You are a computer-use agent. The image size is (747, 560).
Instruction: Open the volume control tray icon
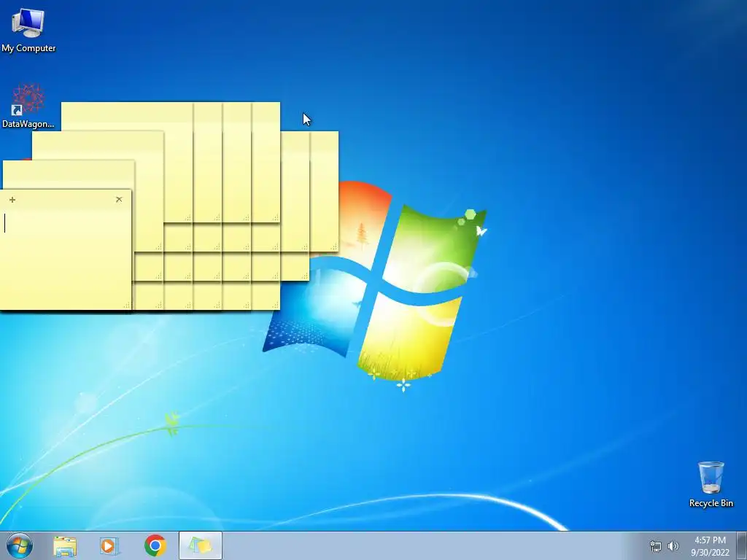(673, 546)
